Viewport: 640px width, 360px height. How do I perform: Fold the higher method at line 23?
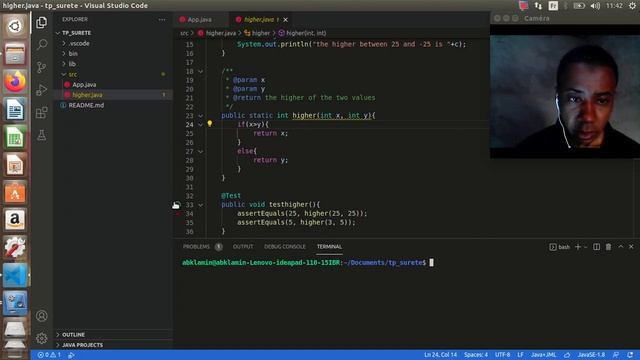click(200, 116)
